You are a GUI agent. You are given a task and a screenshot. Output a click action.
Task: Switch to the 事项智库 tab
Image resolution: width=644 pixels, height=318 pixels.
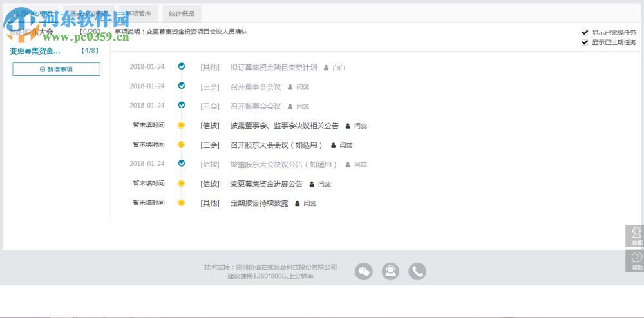pyautogui.click(x=138, y=14)
